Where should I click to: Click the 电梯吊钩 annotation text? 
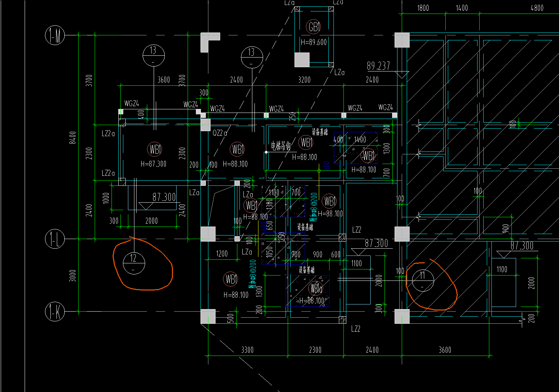tap(281, 146)
